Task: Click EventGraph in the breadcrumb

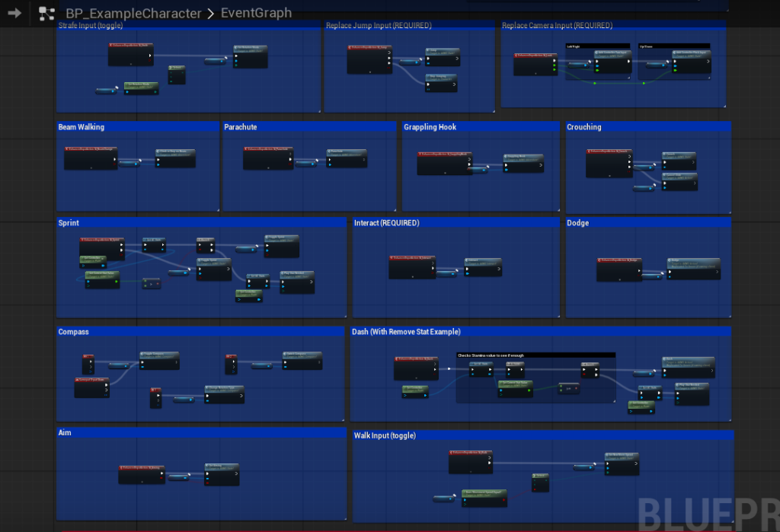Action: coord(256,13)
